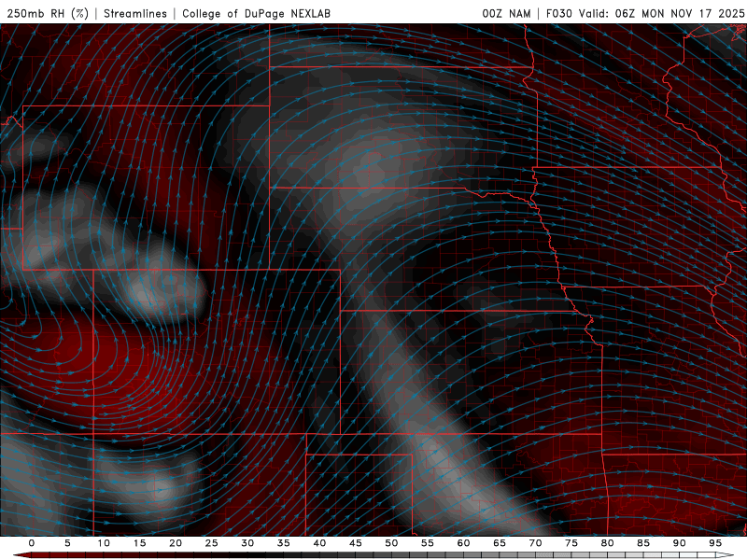Screen dimensions: 747x560
Task: Click 'Valid: 06Z MON NOV 17 2025' text
Action: (x=661, y=13)
